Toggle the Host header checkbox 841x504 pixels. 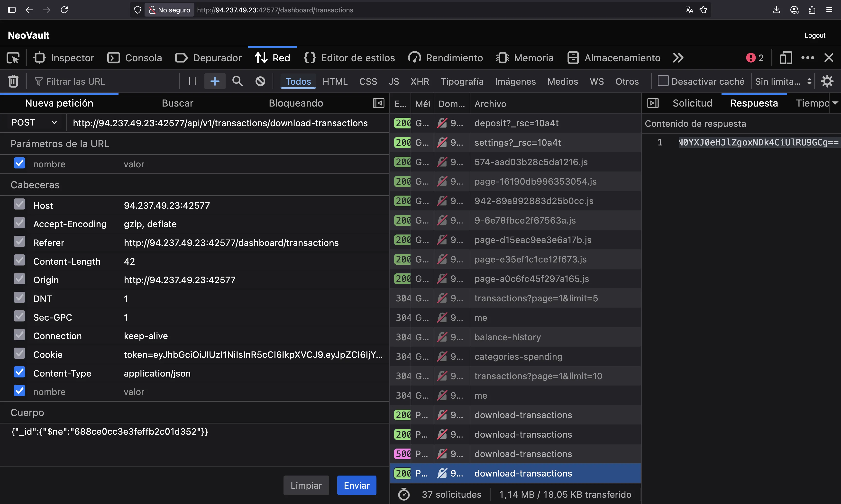(19, 205)
